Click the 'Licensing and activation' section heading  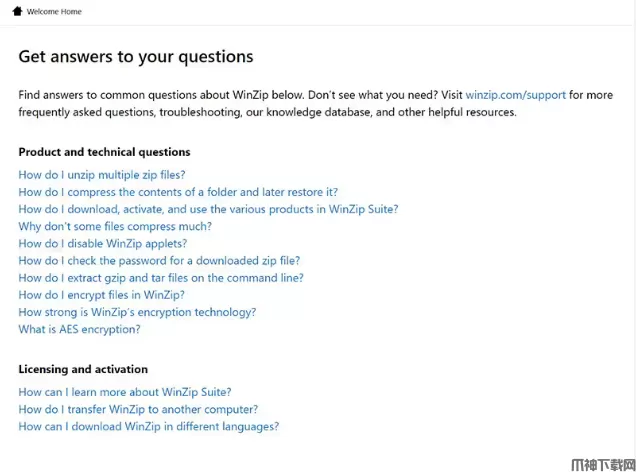coord(83,369)
